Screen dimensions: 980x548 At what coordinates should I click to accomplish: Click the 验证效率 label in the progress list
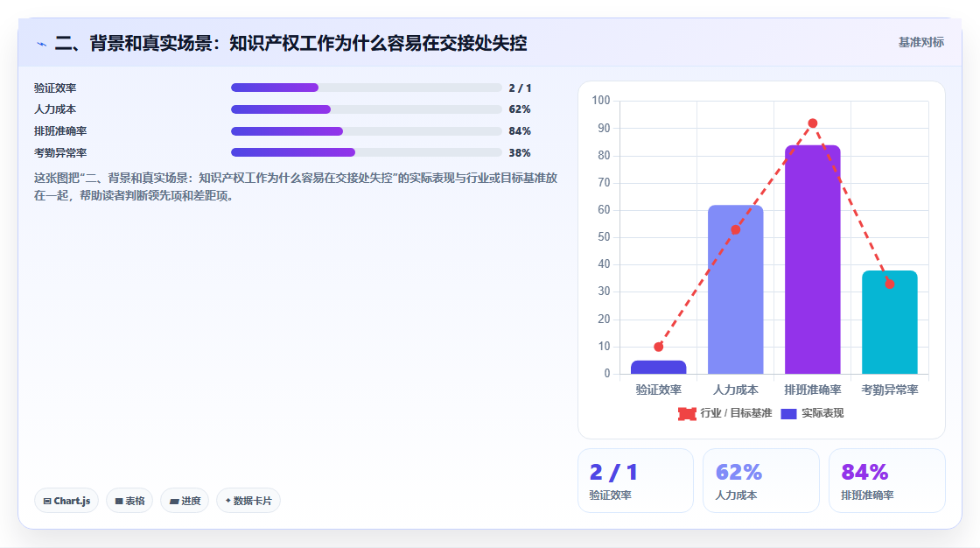[55, 88]
